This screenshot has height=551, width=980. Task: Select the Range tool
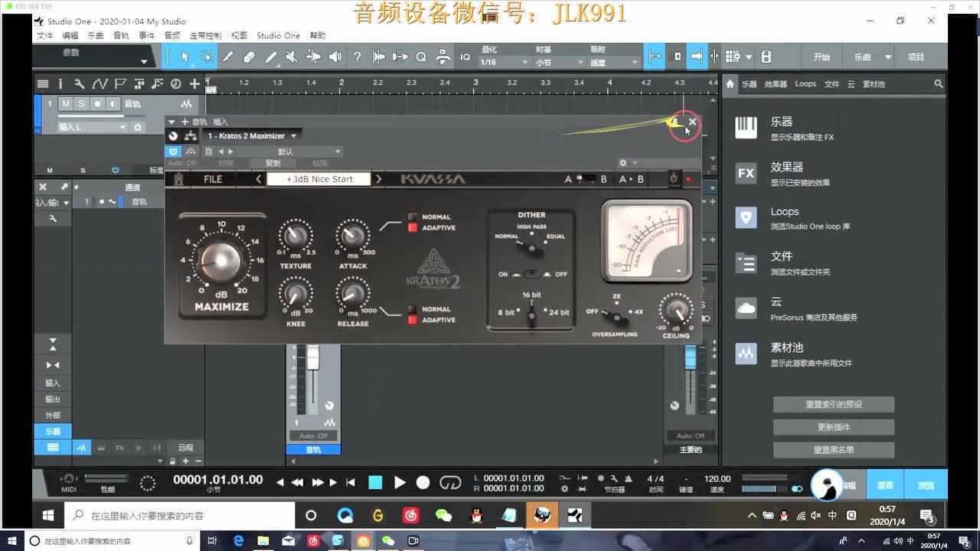[x=207, y=57]
